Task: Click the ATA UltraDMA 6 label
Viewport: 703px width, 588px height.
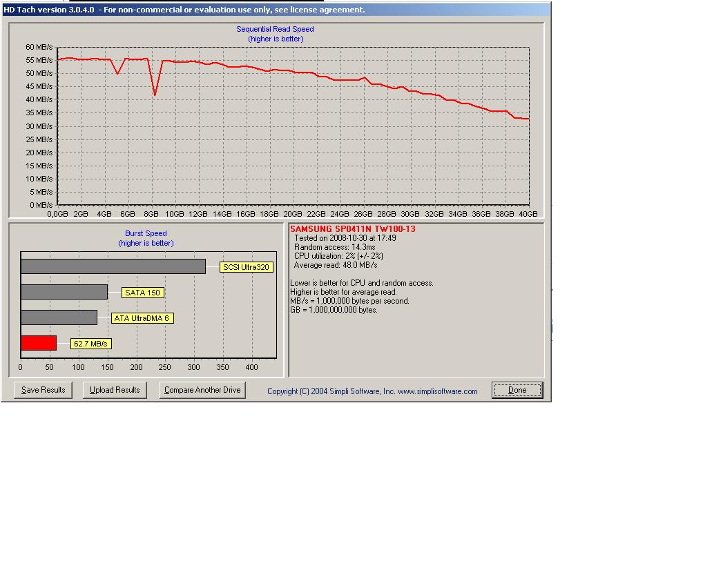Action: point(142,318)
